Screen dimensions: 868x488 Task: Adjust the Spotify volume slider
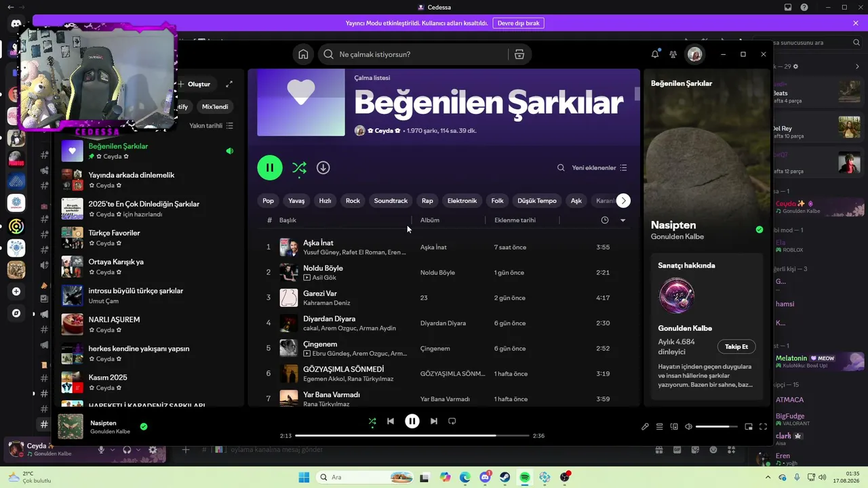coord(717,426)
